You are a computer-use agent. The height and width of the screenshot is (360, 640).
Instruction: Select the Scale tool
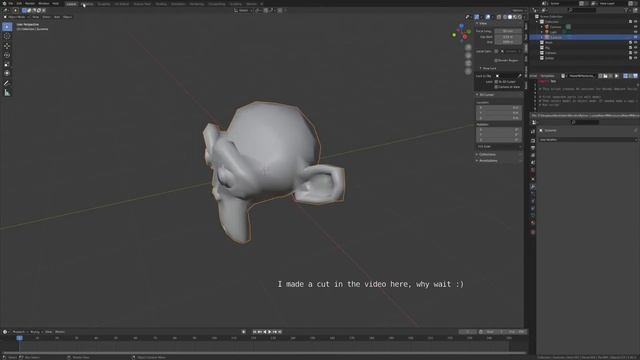(7, 64)
